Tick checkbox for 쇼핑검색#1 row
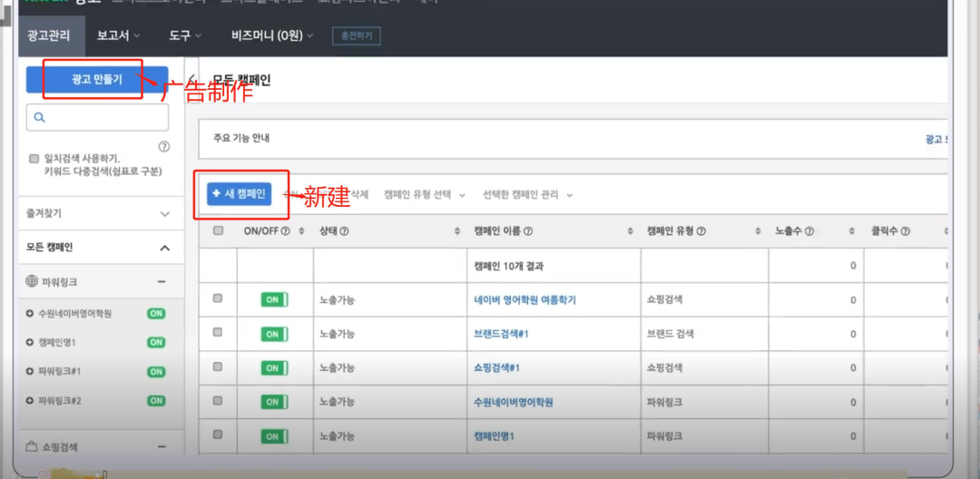Viewport: 980px width, 479px height. coord(218,367)
